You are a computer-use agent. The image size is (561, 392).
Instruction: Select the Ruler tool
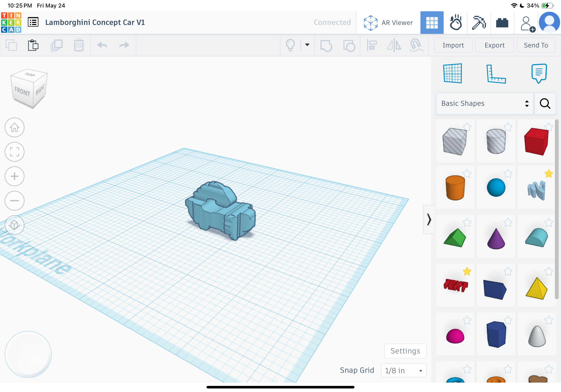tap(496, 74)
